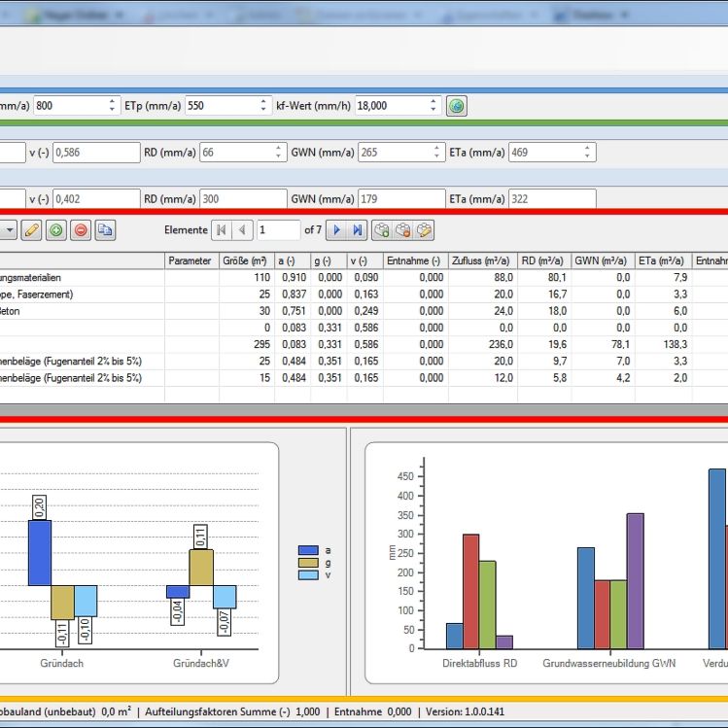The image size is (728, 728).
Task: Open the dropdown left of the pencil icon
Action: coord(8,230)
